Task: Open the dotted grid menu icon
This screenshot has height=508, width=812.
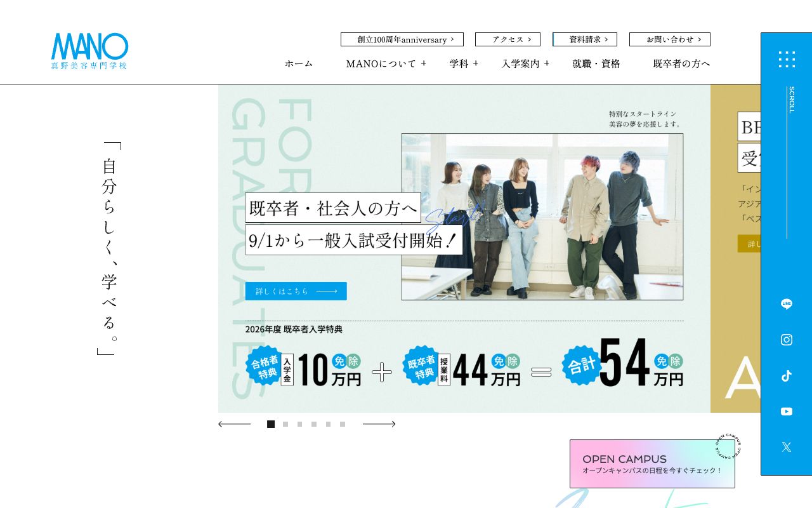Action: pyautogui.click(x=787, y=59)
